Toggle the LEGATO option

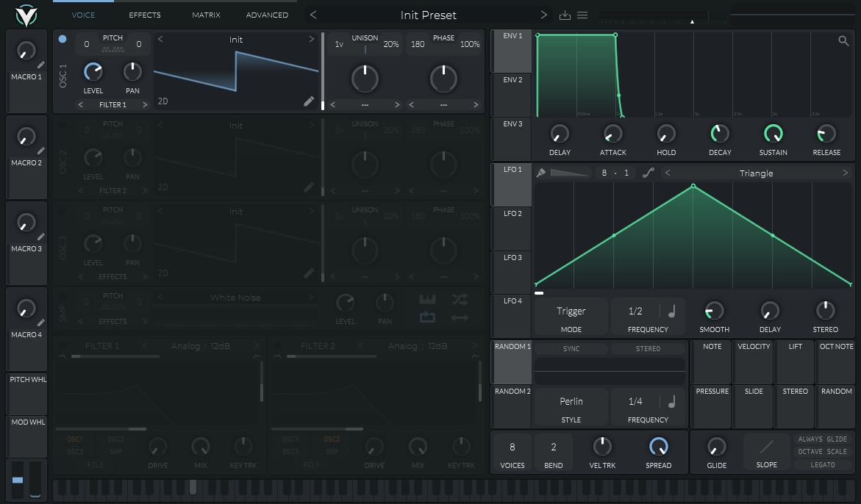[x=822, y=464]
